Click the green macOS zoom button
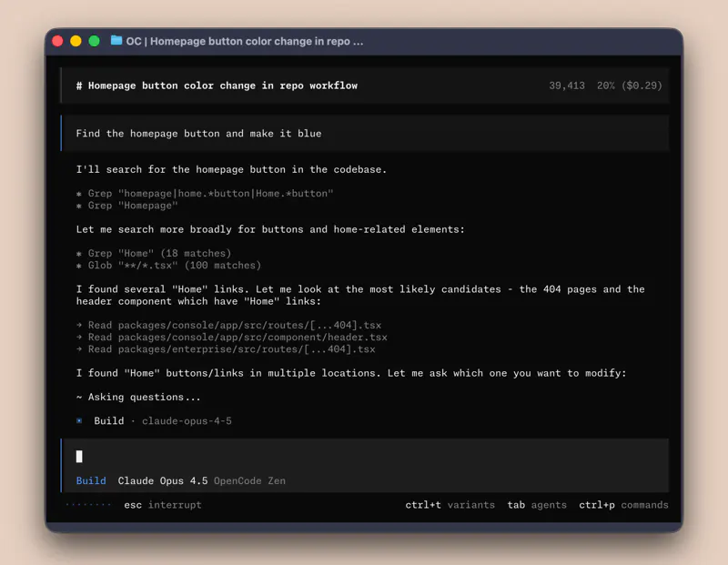Viewport: 728px width, 565px height. click(94, 41)
